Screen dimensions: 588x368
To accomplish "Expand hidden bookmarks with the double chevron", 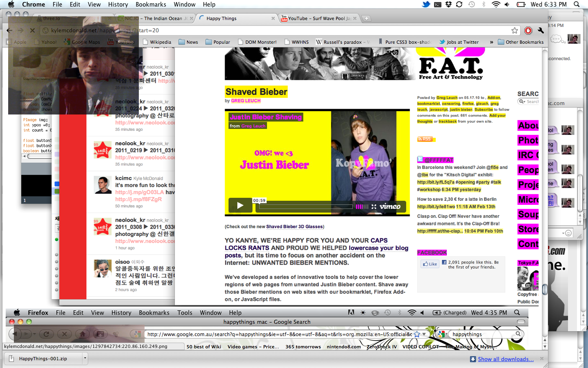I will pos(491,42).
